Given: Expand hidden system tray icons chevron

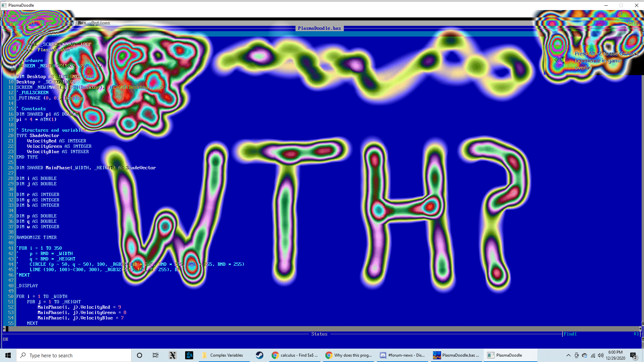Looking at the screenshot, I should click(568, 355).
